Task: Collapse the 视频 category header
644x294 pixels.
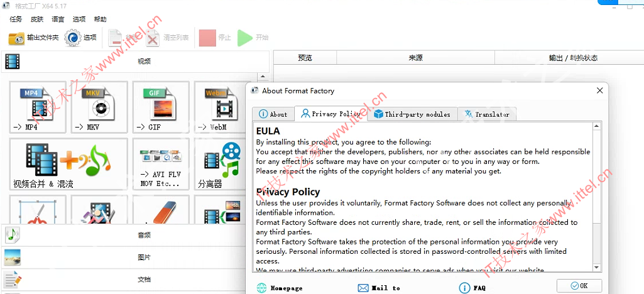Action: coord(136,62)
